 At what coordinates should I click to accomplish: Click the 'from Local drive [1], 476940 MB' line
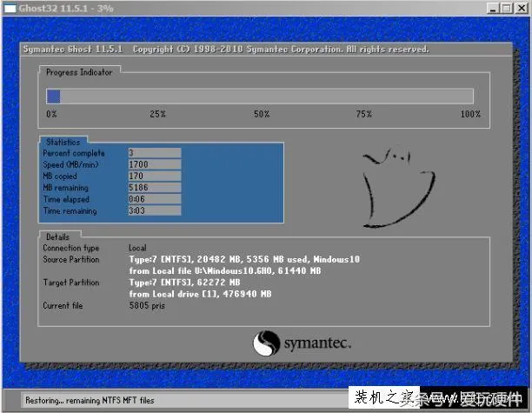pyautogui.click(x=200, y=294)
